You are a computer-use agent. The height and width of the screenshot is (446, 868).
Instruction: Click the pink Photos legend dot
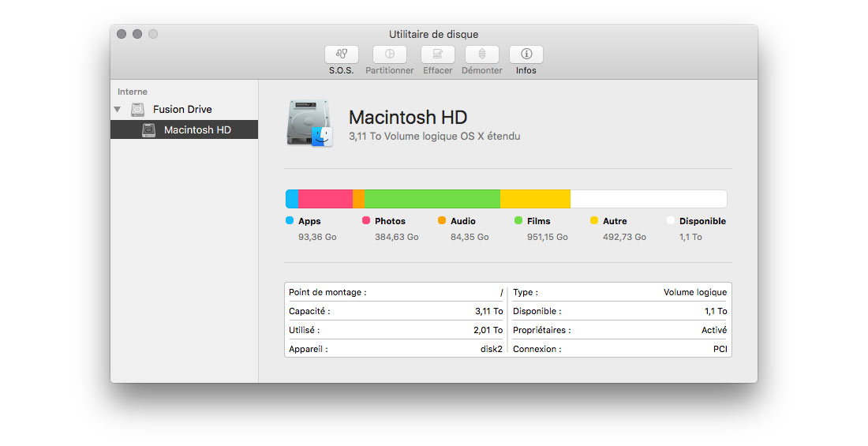pos(366,220)
